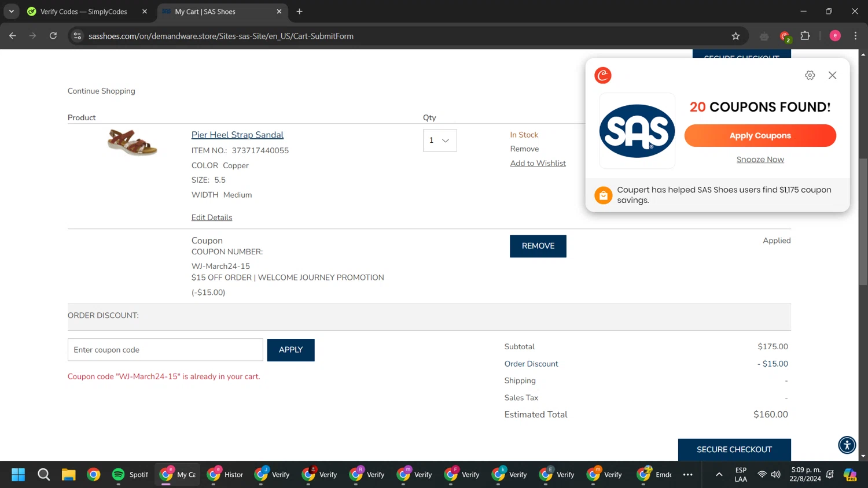The height and width of the screenshot is (488, 868).
Task: Proceed with bottom SECURE CHECKOUT button
Action: tap(734, 449)
